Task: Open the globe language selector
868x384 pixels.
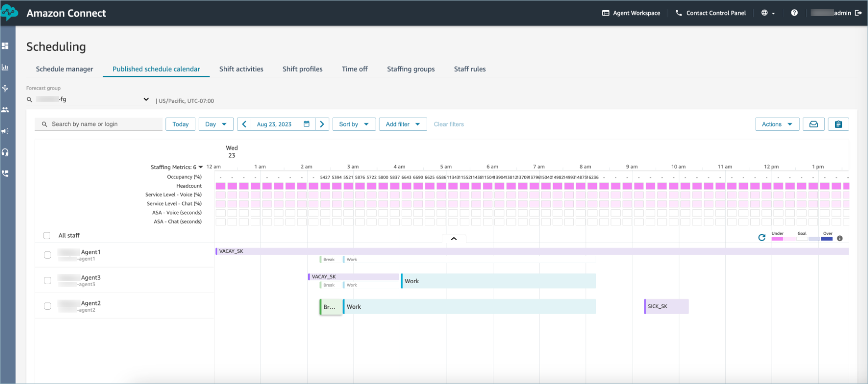Action: click(x=767, y=13)
